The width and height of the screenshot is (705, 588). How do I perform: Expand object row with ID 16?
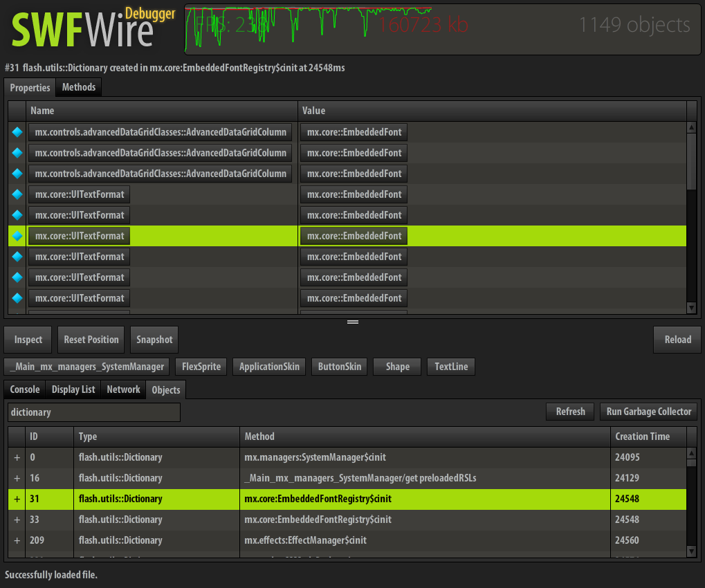tap(17, 478)
